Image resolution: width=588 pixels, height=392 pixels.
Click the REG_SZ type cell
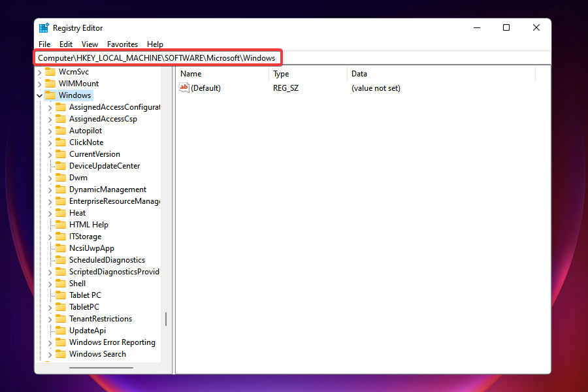[x=286, y=88]
